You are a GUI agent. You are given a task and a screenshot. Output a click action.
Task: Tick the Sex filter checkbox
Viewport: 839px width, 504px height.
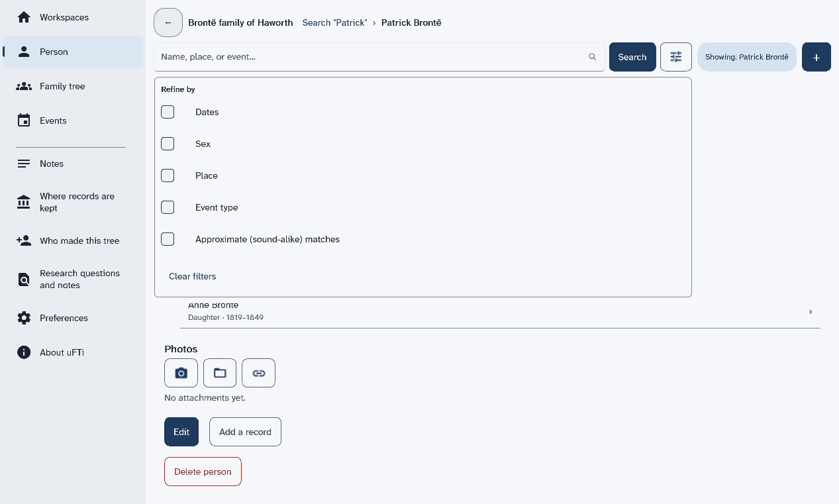point(168,144)
